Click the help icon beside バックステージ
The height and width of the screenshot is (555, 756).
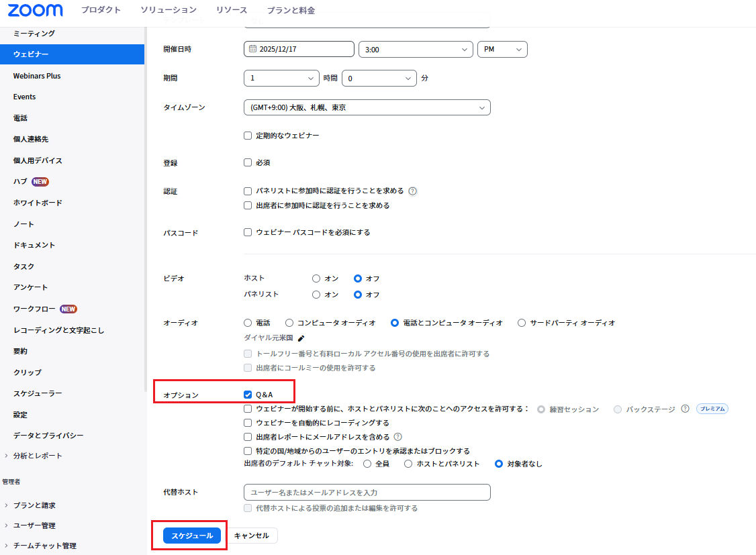(x=685, y=409)
